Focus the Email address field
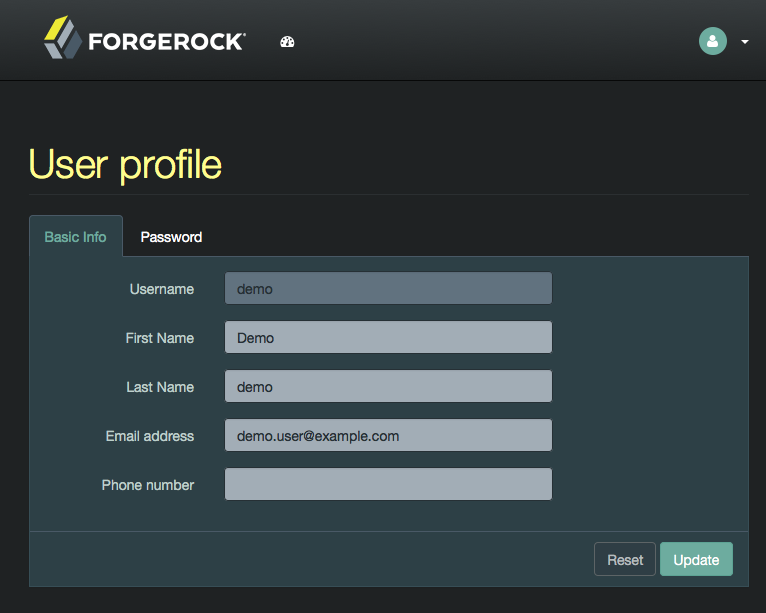The height and width of the screenshot is (613, 766). (388, 435)
